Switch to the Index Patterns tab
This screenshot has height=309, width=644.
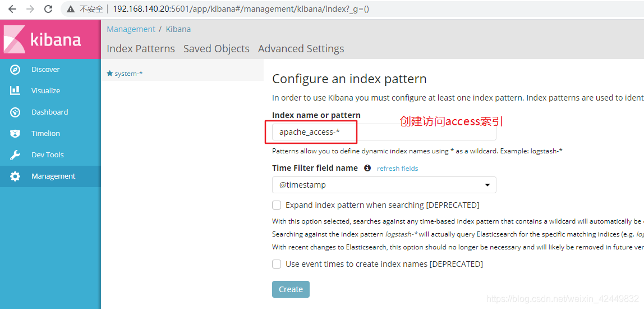141,48
